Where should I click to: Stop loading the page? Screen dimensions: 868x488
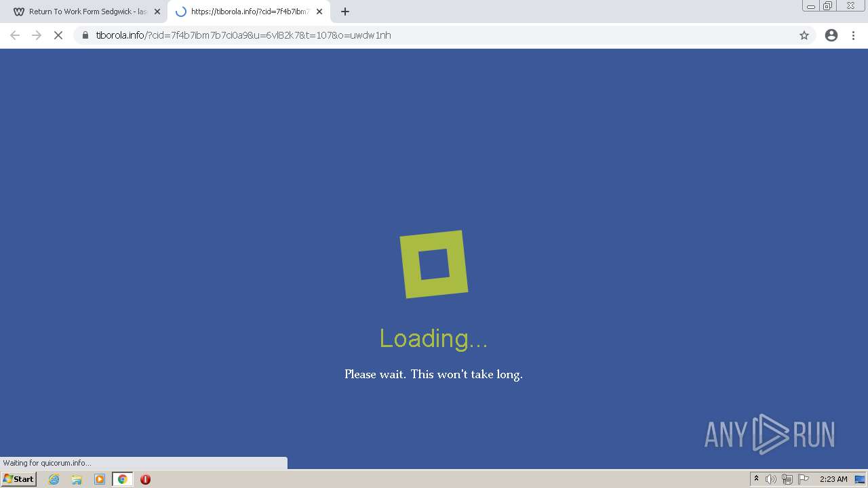[58, 35]
